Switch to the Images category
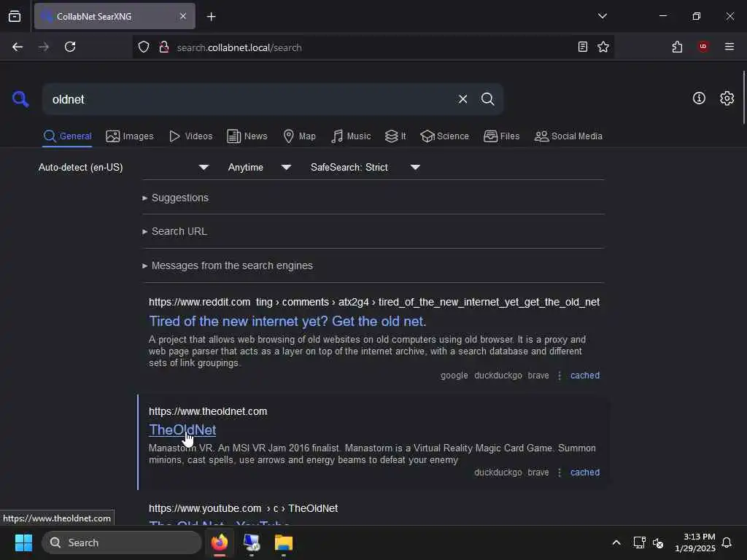This screenshot has height=560, width=747. pyautogui.click(x=130, y=136)
